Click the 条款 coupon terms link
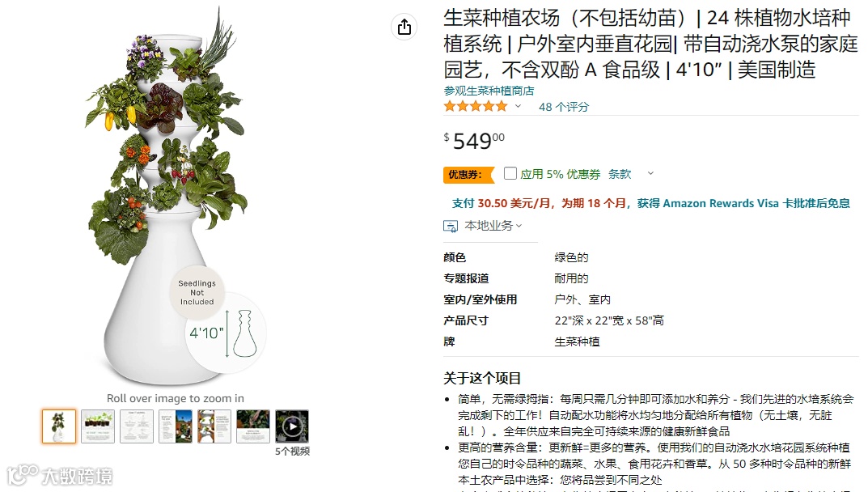This screenshot has width=868, height=492. point(620,174)
